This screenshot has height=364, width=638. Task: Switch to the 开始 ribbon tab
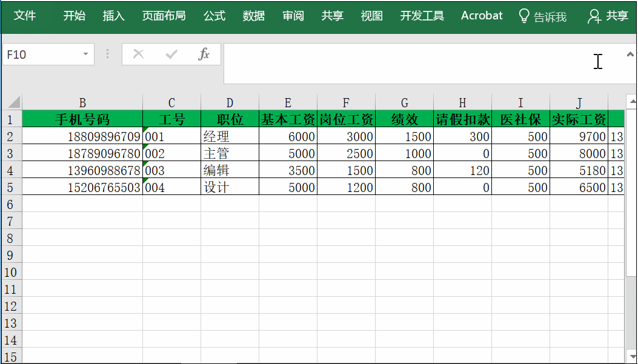75,16
